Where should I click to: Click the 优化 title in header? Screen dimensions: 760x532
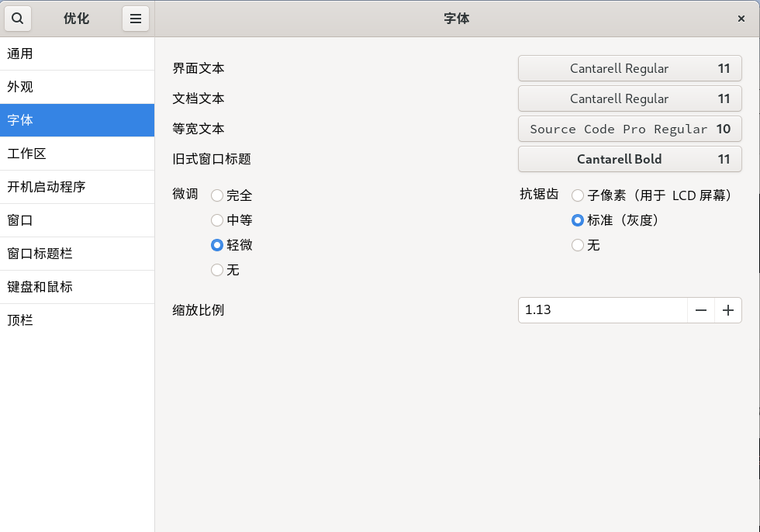coord(77,19)
